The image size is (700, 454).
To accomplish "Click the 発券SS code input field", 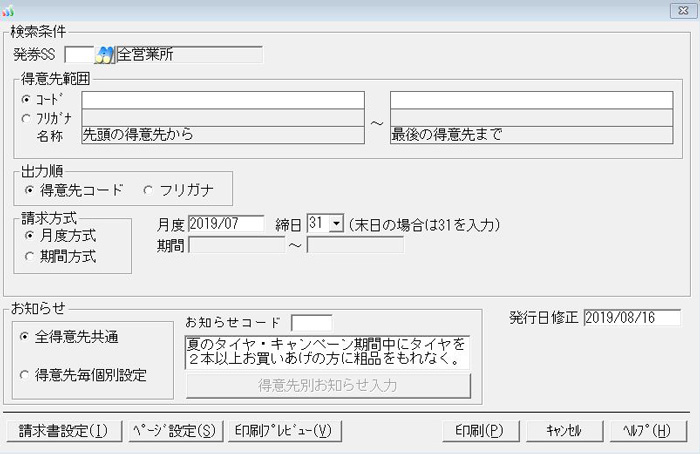I will [x=78, y=54].
